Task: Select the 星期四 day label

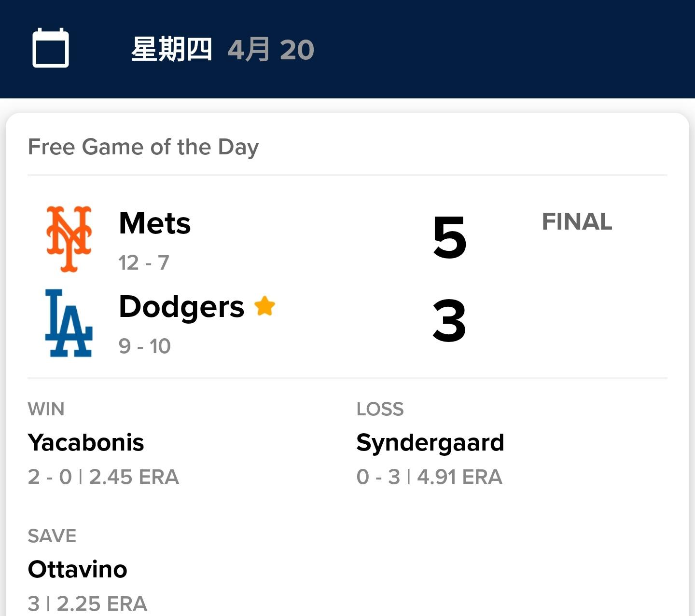Action: click(x=171, y=49)
